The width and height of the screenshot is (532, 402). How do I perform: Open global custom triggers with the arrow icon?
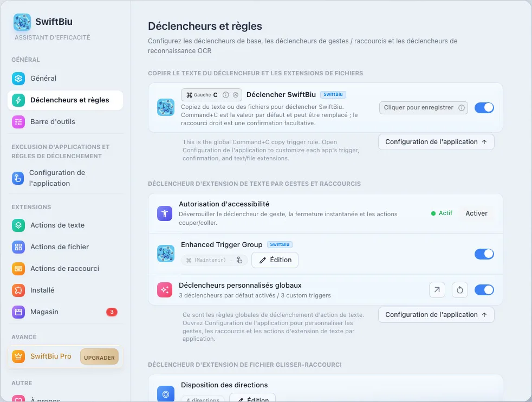tap(437, 290)
